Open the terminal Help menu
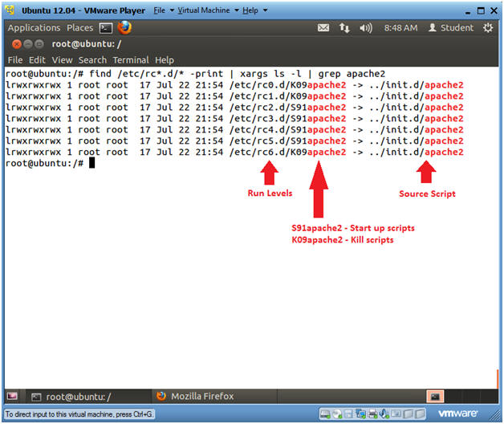The image size is (504, 424). (x=165, y=60)
